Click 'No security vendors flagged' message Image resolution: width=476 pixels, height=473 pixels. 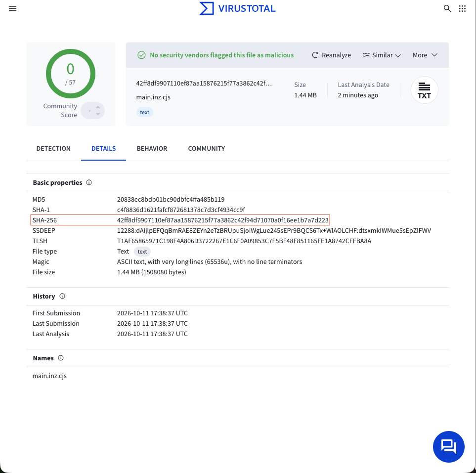click(221, 55)
